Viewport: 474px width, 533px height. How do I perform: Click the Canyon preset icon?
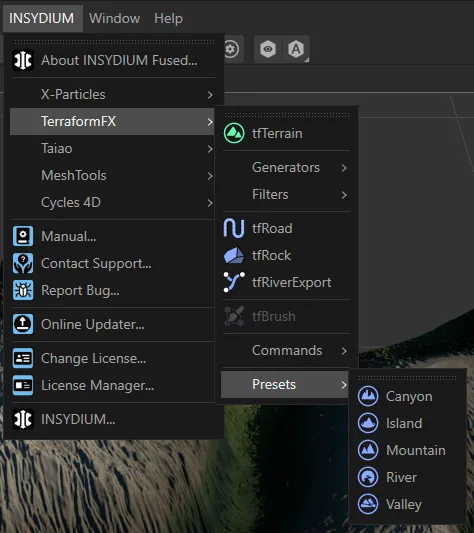coord(368,396)
